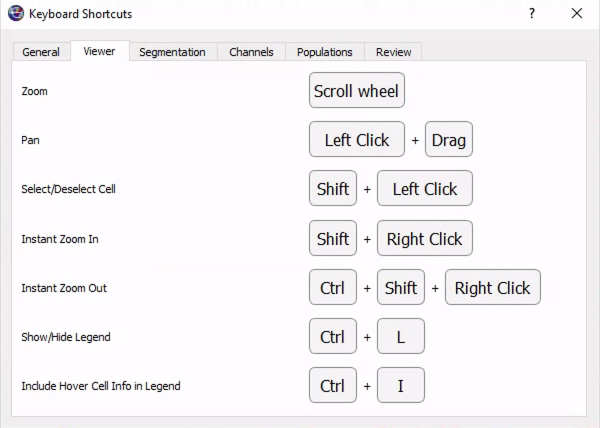Viewport: 600px width, 428px height.
Task: Click the Instant Zoom Out label
Action: click(64, 288)
